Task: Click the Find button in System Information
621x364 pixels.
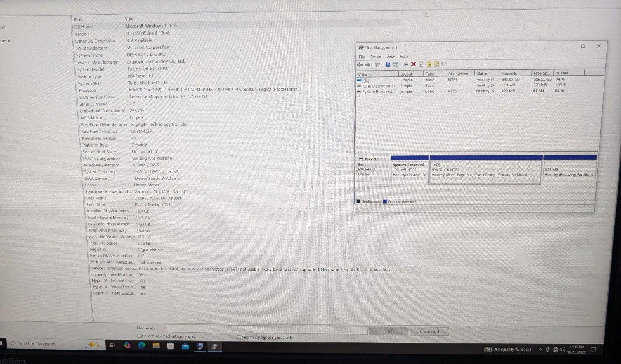Action: coord(389,331)
